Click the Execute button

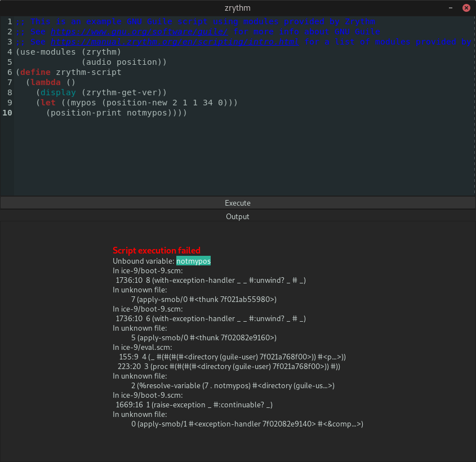click(237, 203)
